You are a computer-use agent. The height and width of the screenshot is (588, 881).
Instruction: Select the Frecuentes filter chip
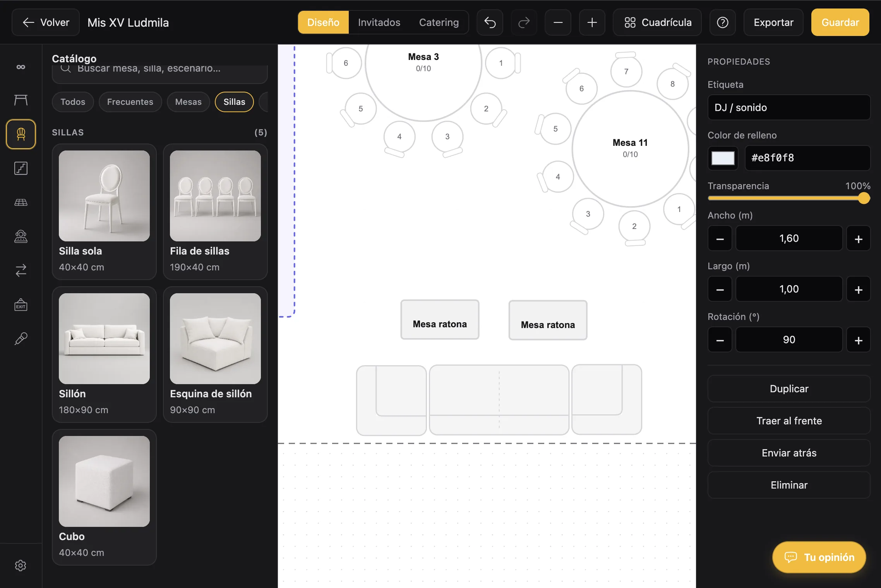130,102
